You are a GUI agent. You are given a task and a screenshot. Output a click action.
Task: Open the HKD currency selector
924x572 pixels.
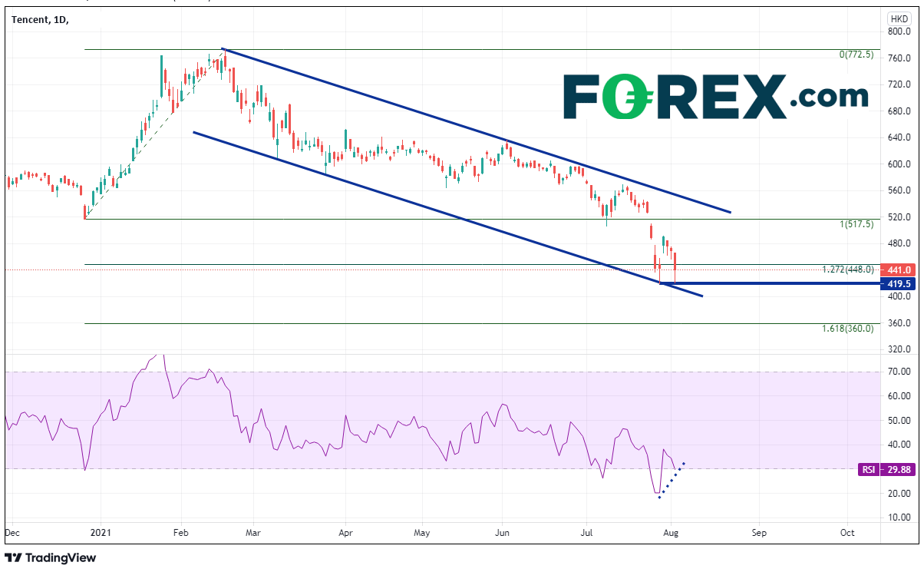[x=899, y=18]
